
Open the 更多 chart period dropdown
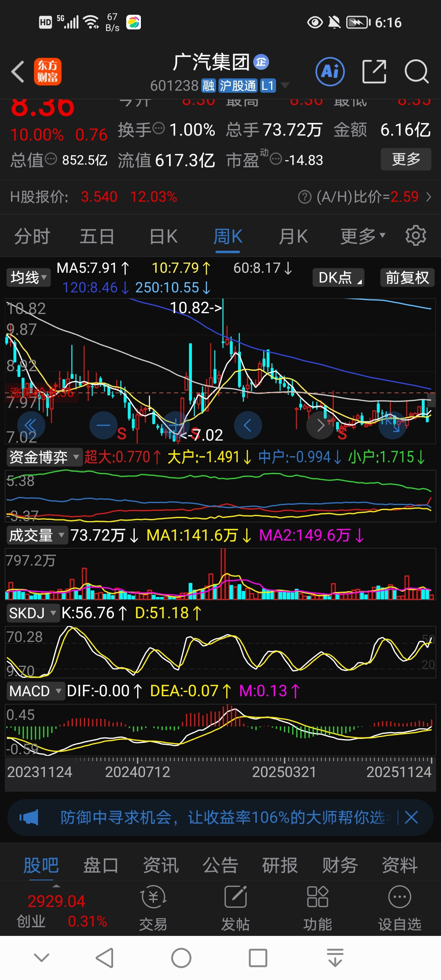point(363,236)
